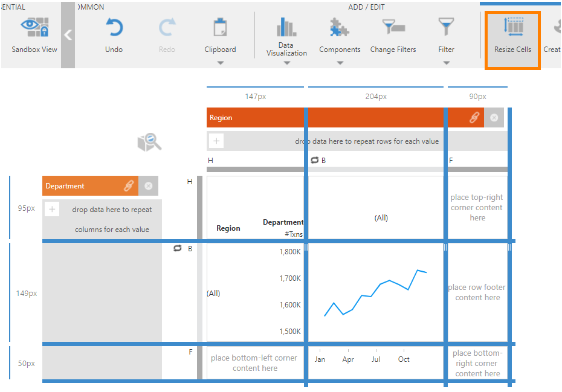Switch to the COMMON ribbon tab
This screenshot has height=392, width=562.
(x=91, y=7)
